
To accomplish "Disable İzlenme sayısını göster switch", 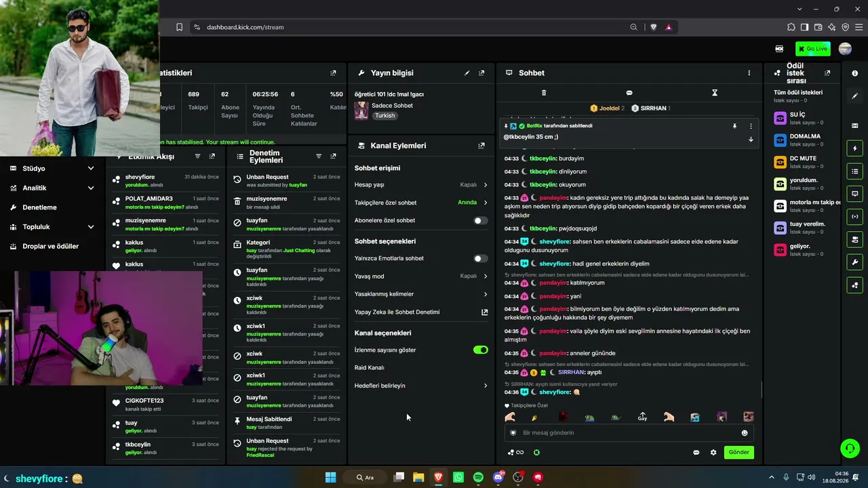I will [480, 350].
